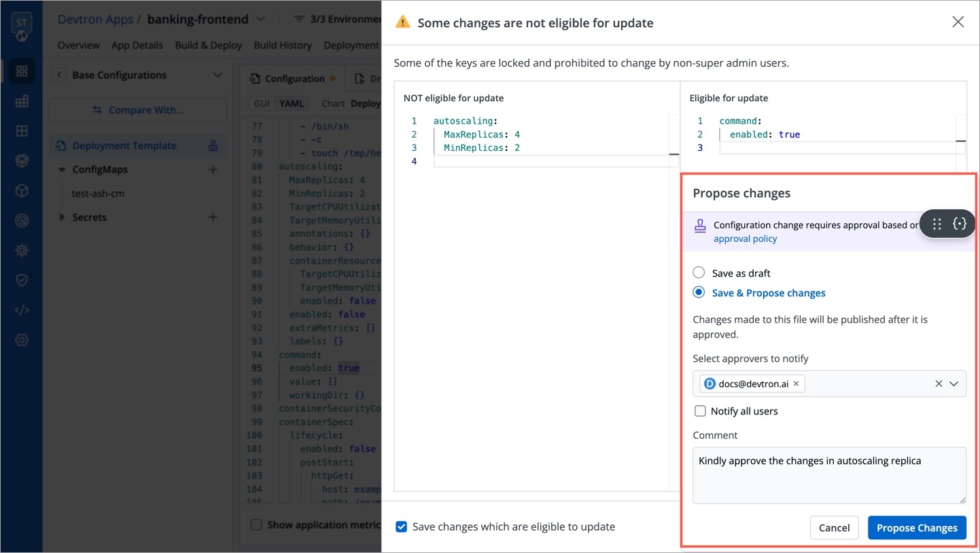Collapse the ConfigMaps tree section
The image size is (980, 553).
pyautogui.click(x=62, y=170)
